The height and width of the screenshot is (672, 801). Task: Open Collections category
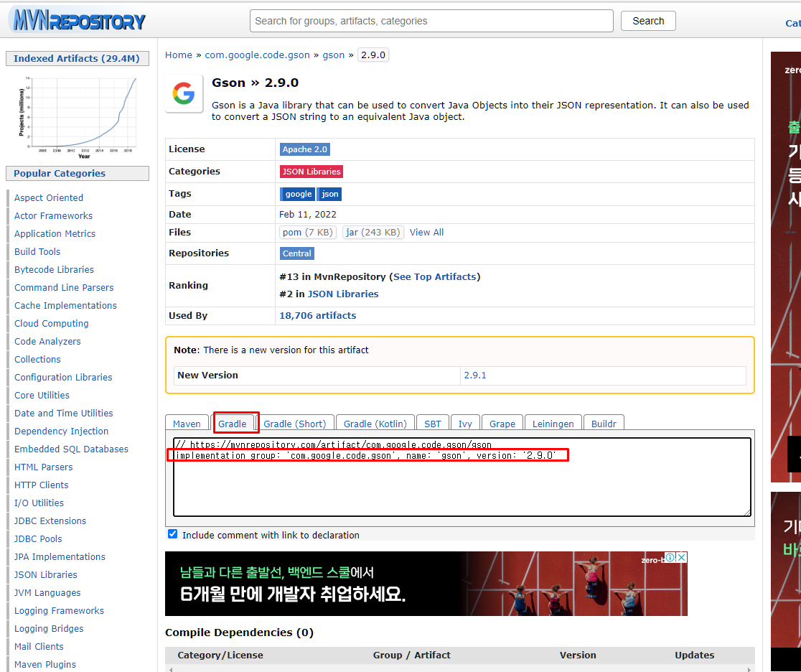tap(37, 359)
